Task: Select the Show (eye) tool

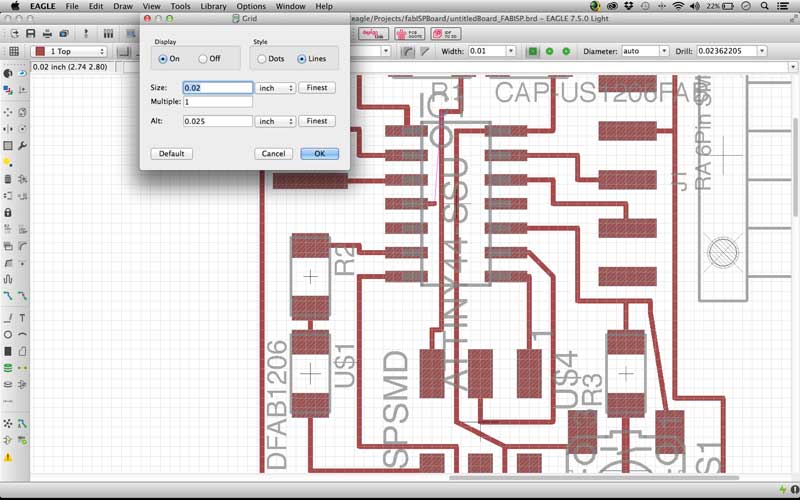Action: (22, 73)
